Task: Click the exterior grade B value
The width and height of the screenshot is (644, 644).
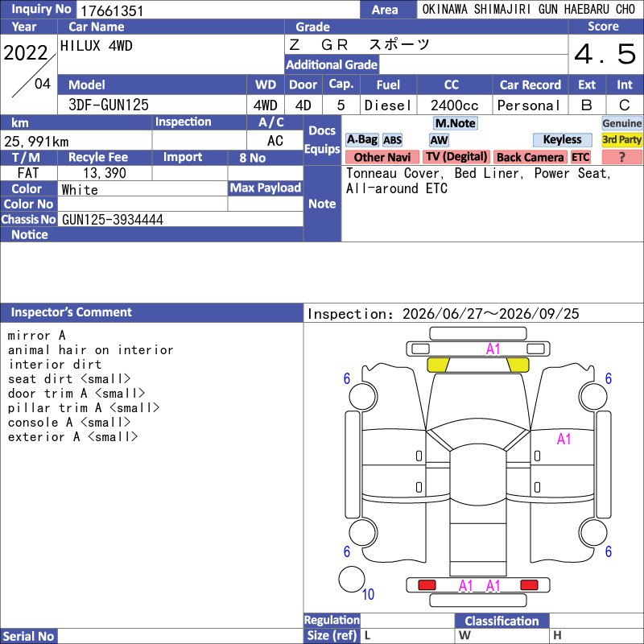Action: (587, 105)
